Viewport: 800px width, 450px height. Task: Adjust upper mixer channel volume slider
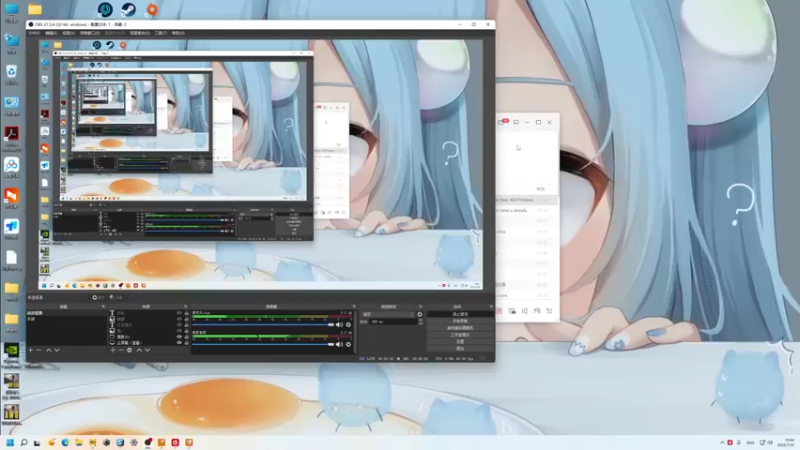263,324
